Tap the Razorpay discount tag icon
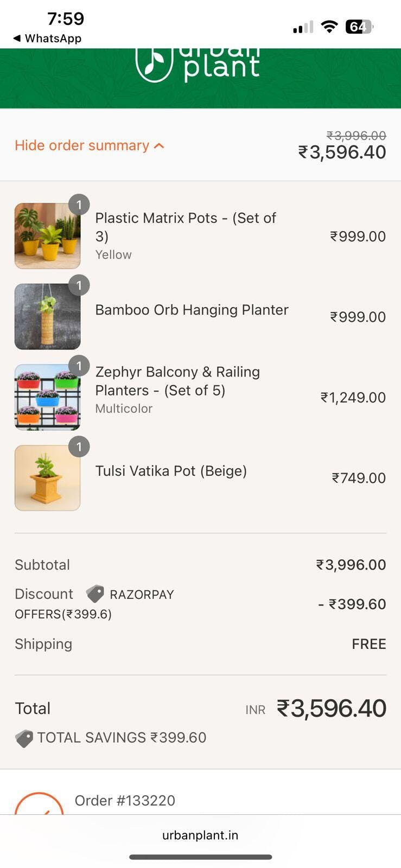 (x=95, y=594)
